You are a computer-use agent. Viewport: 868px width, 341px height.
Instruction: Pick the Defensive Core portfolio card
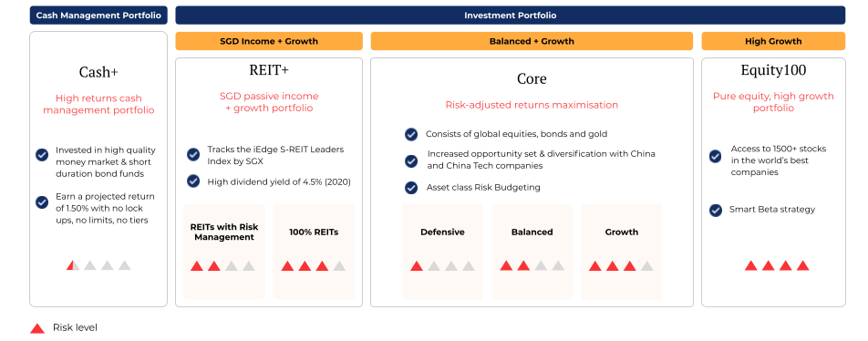[x=442, y=252]
